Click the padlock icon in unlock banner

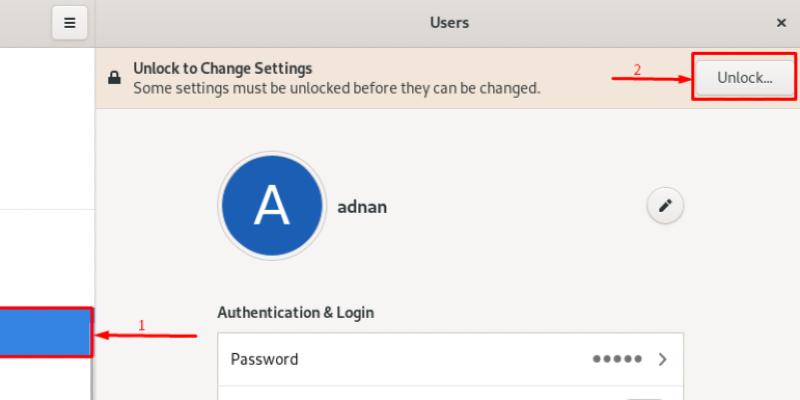(x=115, y=78)
